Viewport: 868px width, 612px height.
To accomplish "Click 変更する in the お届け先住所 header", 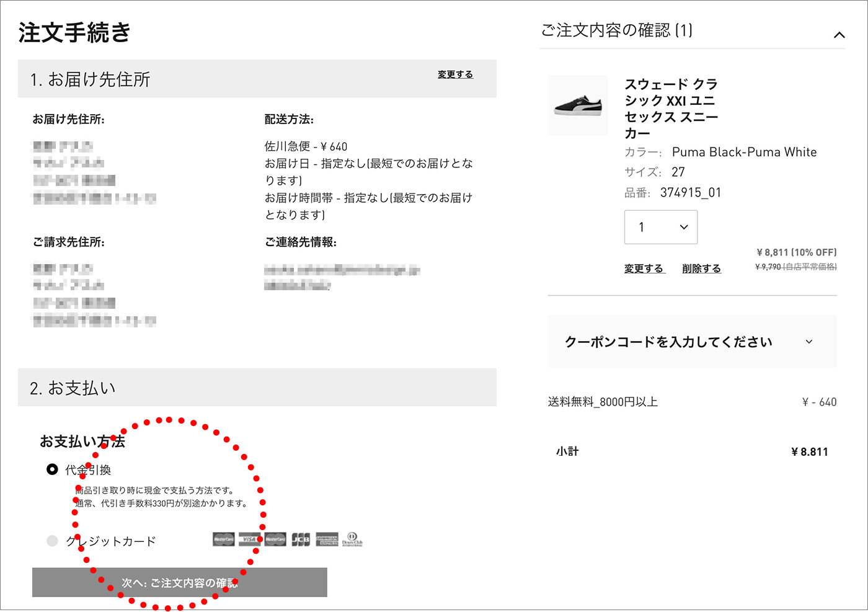I will pyautogui.click(x=455, y=74).
